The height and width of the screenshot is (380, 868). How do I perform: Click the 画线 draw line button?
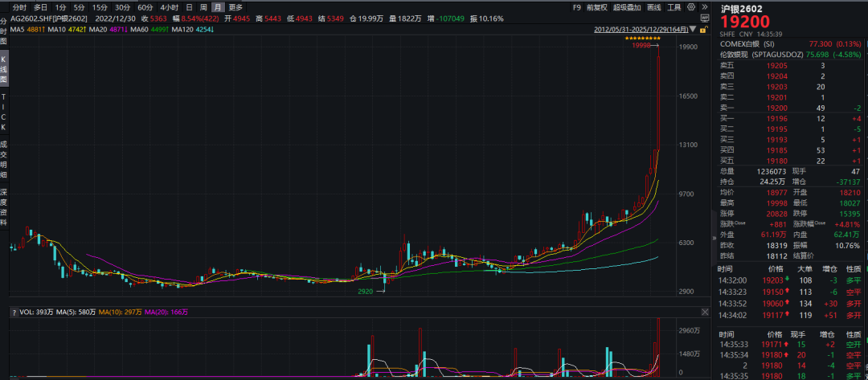pos(654,7)
